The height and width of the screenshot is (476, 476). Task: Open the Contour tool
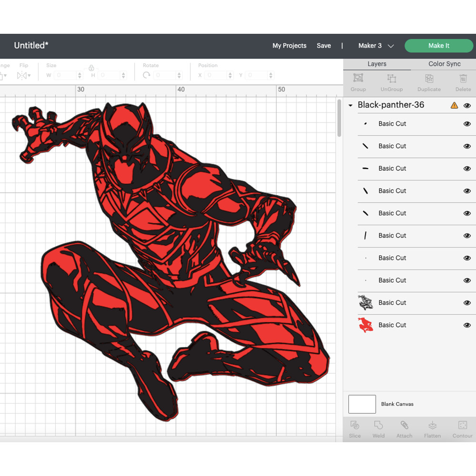pos(462,428)
